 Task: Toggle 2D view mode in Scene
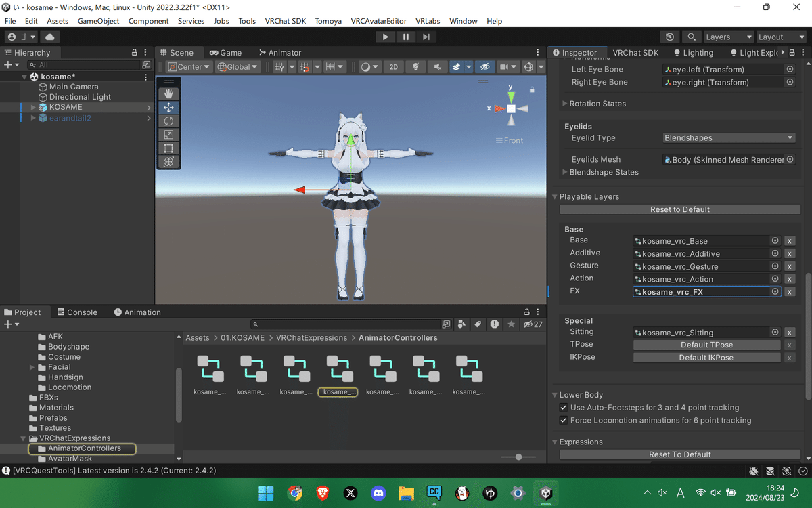393,67
